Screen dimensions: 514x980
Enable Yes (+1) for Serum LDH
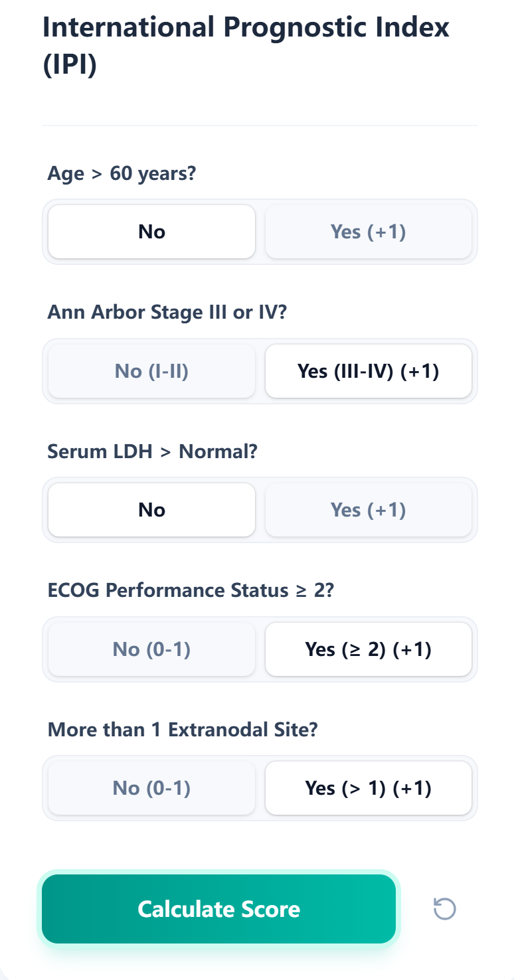(369, 510)
